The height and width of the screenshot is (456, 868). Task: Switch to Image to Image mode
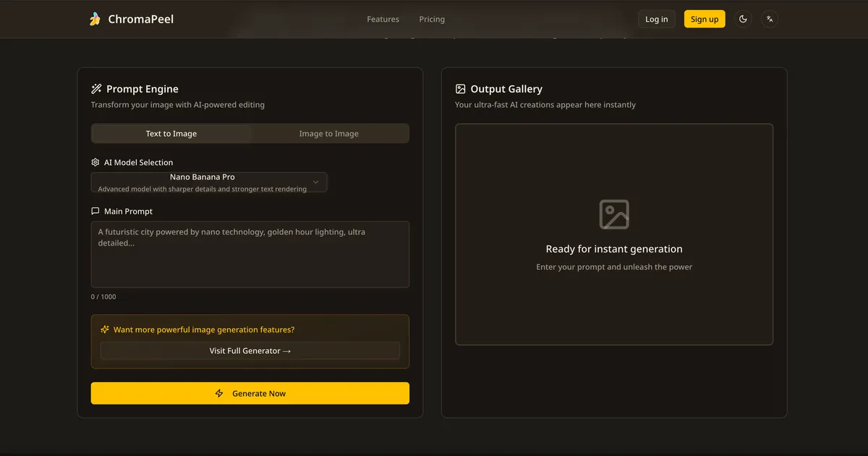click(x=329, y=133)
